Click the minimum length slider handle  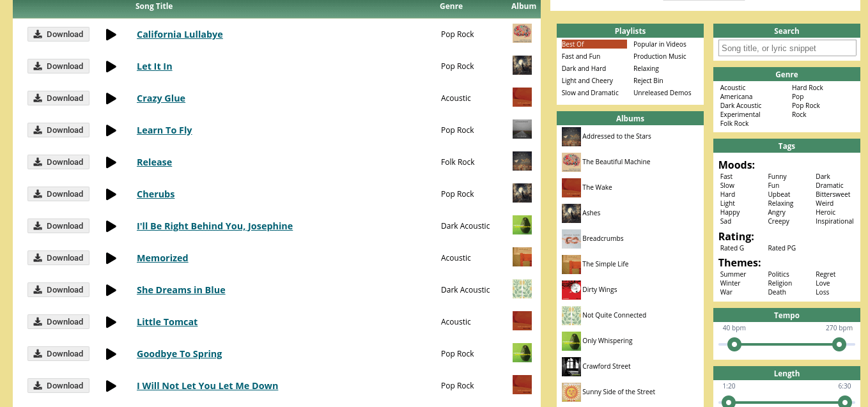729,403
